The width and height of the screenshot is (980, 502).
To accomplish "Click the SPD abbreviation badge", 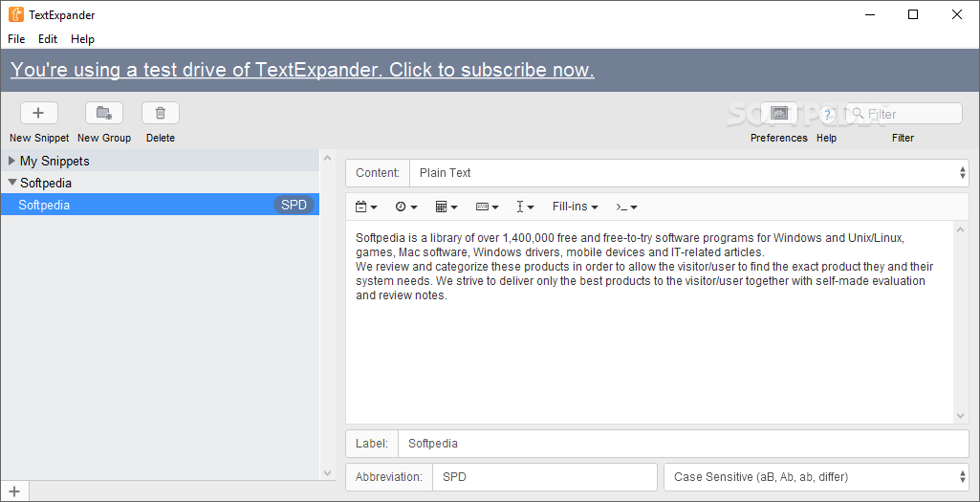I will pos(294,205).
